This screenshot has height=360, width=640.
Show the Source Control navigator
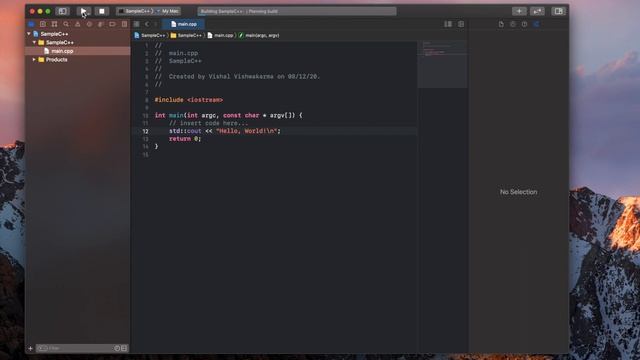coord(42,24)
